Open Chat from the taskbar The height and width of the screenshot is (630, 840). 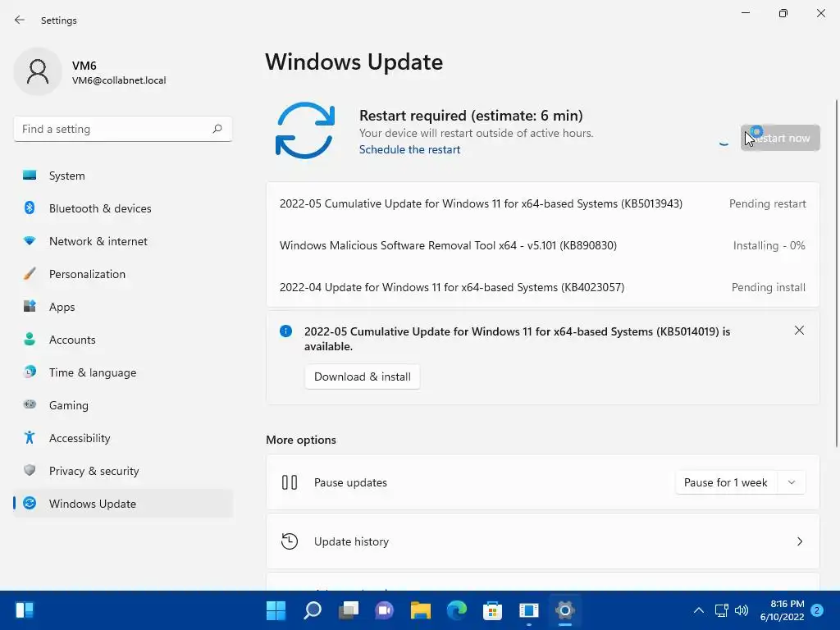384,609
